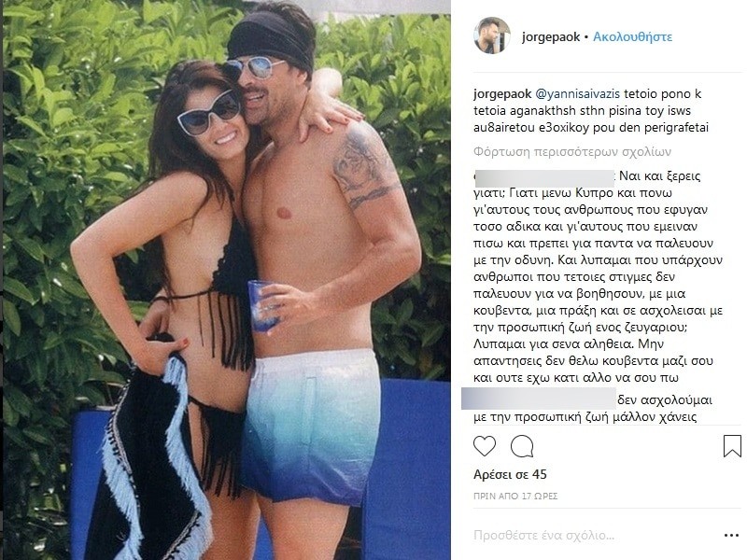Screen dimensions: 747x560
Task: Open jorgepaok username in the caption
Action: [x=502, y=94]
